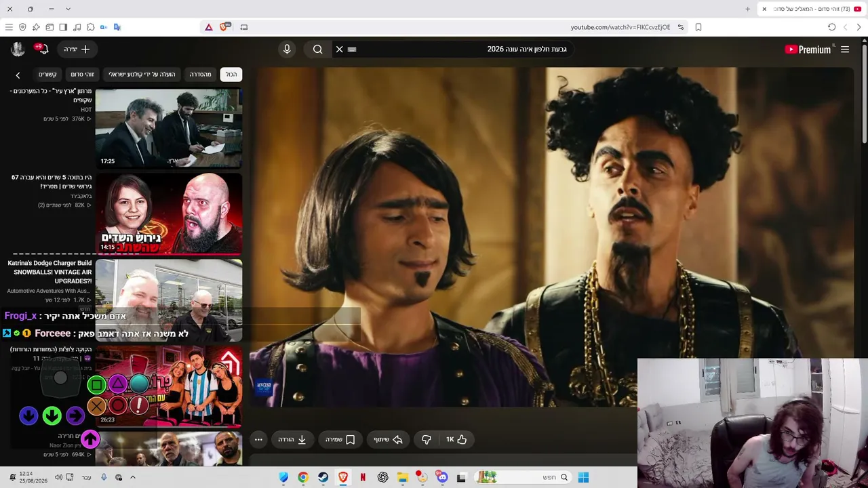Switch to the 'זוהי סדום' browser tab
Viewport: 868px width, 488px height.
pos(810,9)
